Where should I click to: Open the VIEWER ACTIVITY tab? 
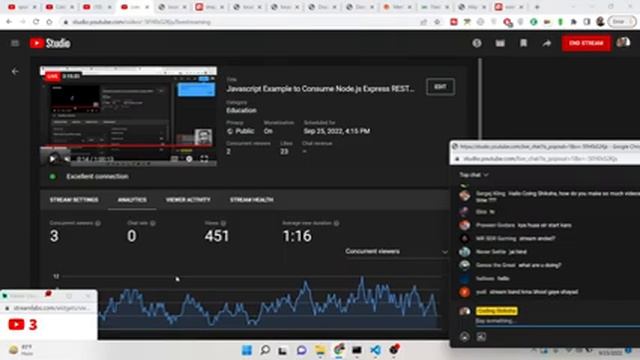(x=188, y=200)
